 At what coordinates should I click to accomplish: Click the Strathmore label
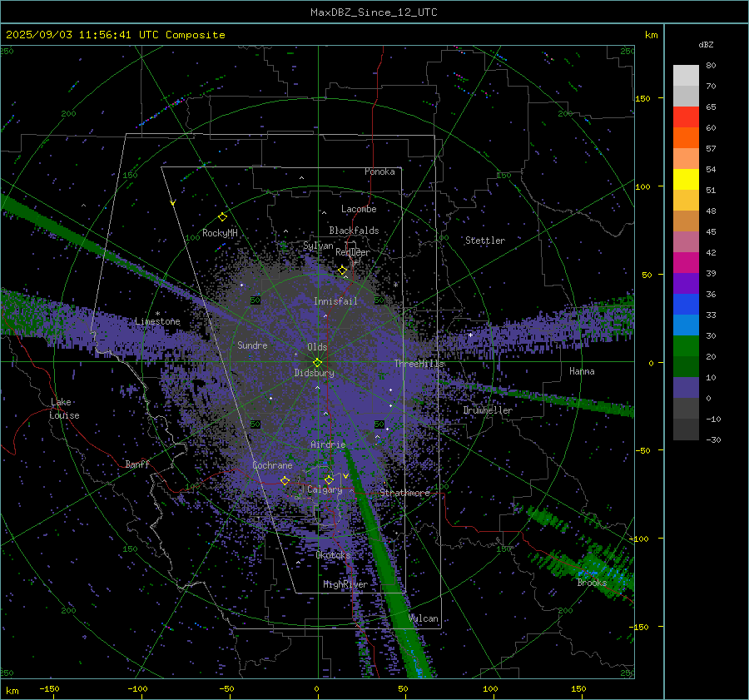[x=404, y=492]
